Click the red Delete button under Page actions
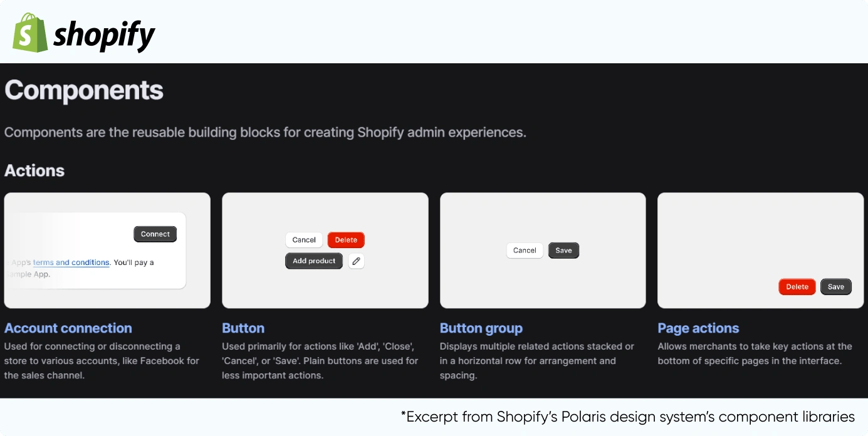The width and height of the screenshot is (868, 436). point(797,286)
